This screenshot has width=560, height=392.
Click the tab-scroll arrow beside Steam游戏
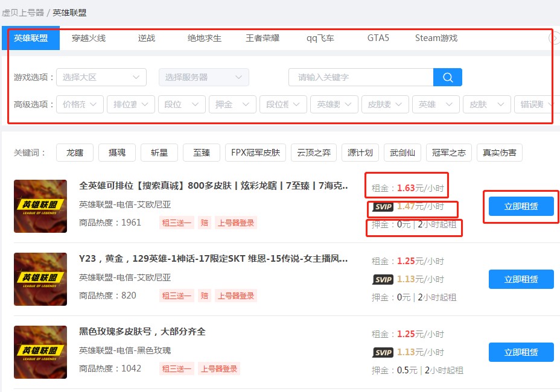555,38
